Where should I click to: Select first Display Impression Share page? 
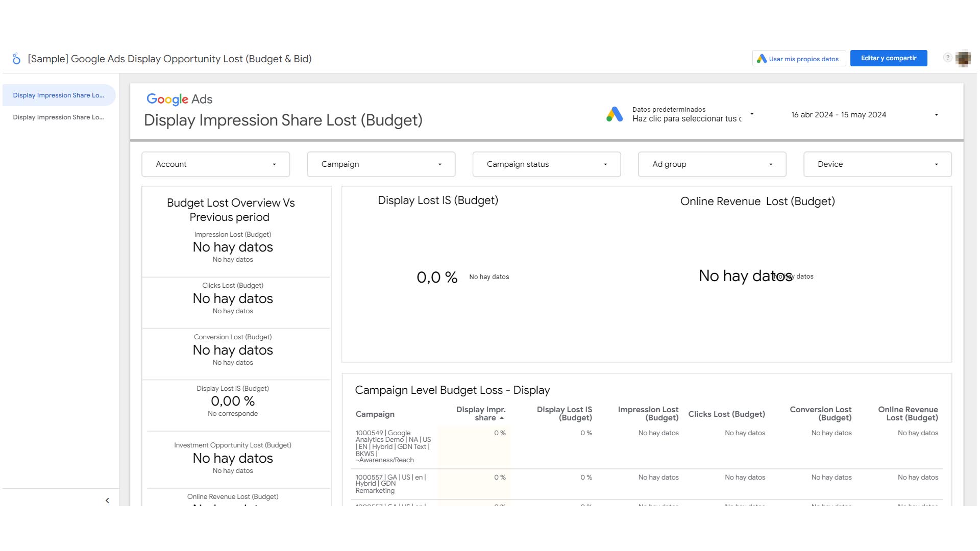click(58, 95)
